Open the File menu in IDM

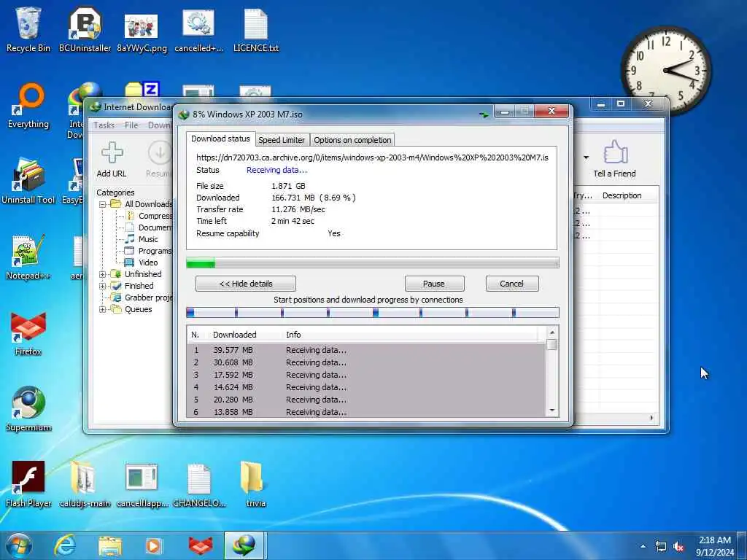pos(131,125)
